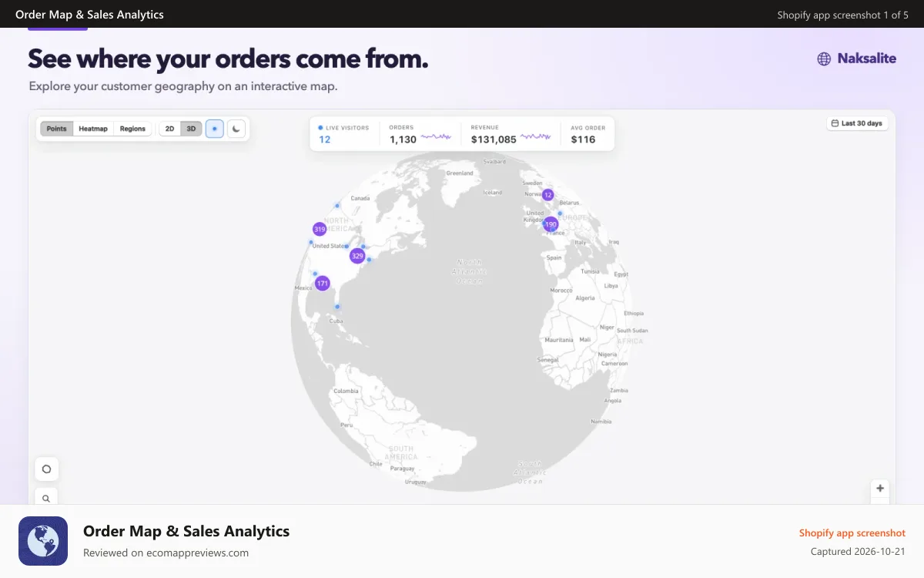Click the Morocco label on the globe
This screenshot has width=924, height=578.
(x=561, y=291)
